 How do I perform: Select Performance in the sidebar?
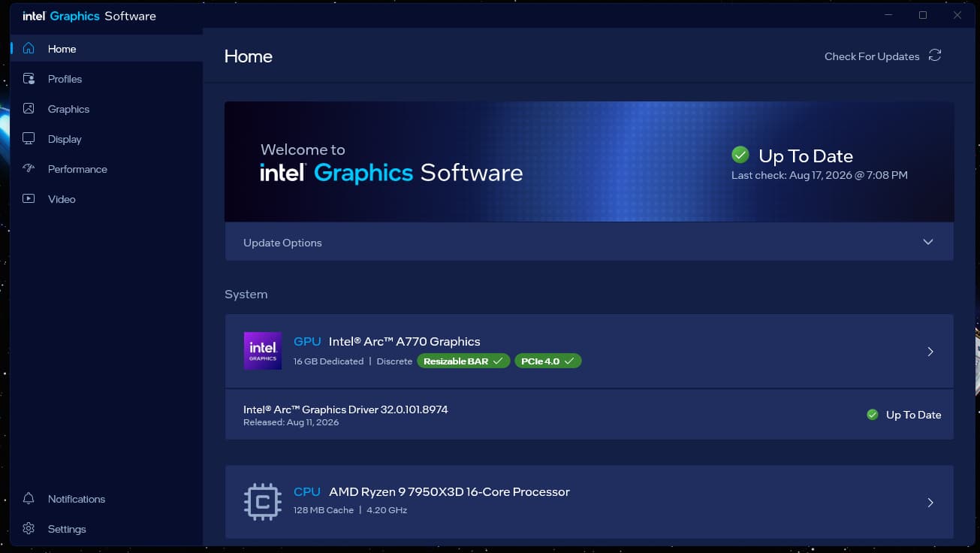tap(107, 169)
